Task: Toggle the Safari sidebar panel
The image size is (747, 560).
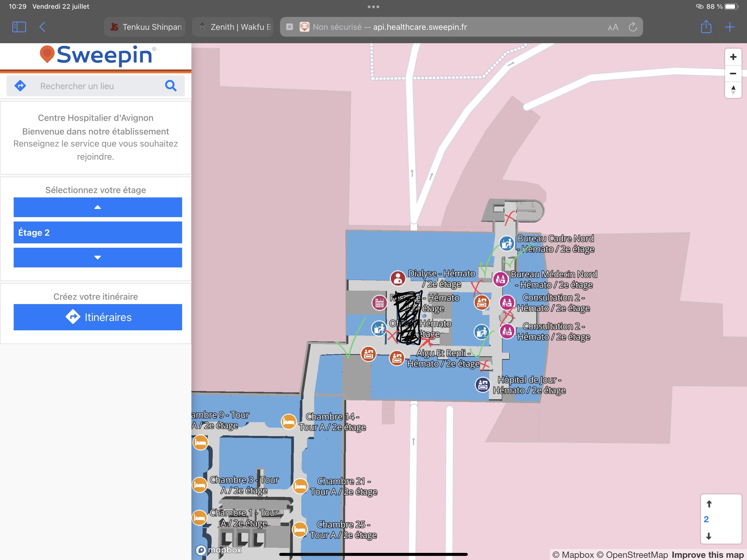Action: pos(19,27)
